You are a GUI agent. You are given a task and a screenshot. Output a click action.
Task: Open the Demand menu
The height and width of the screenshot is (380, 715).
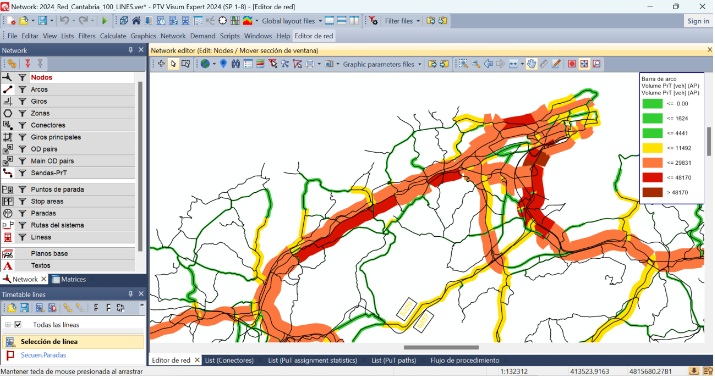(x=202, y=36)
